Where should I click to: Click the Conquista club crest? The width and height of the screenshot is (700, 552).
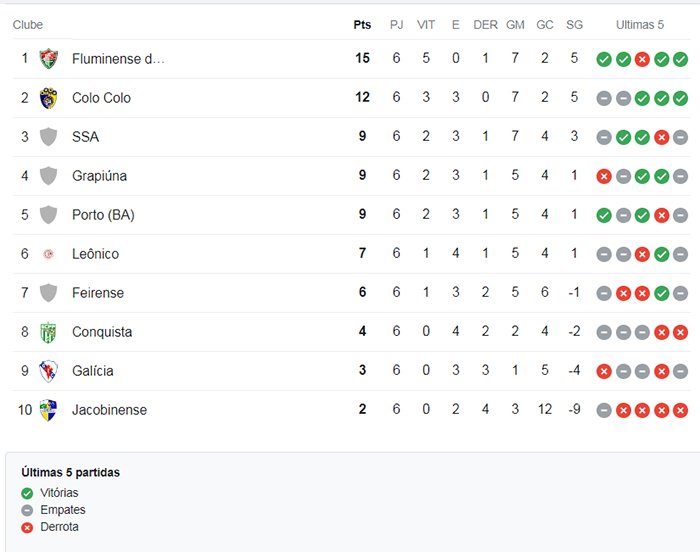click(x=48, y=332)
